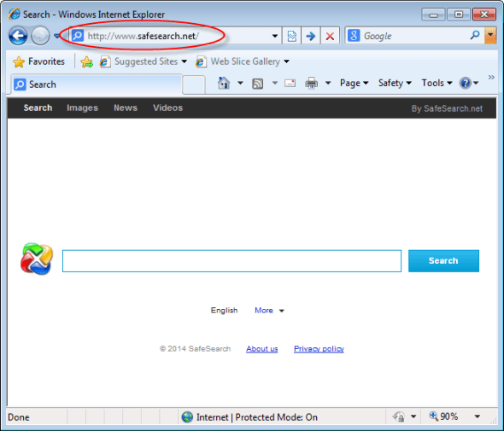Click the blue Go arrow button

[310, 36]
